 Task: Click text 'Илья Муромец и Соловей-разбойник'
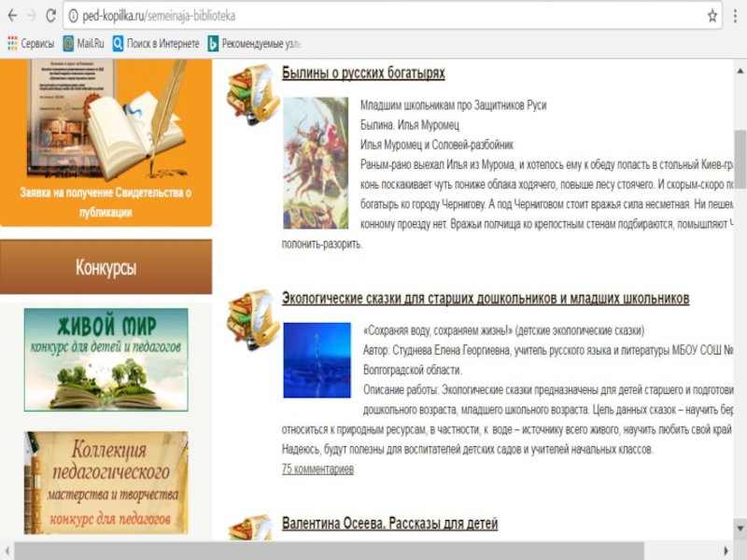coord(437,145)
